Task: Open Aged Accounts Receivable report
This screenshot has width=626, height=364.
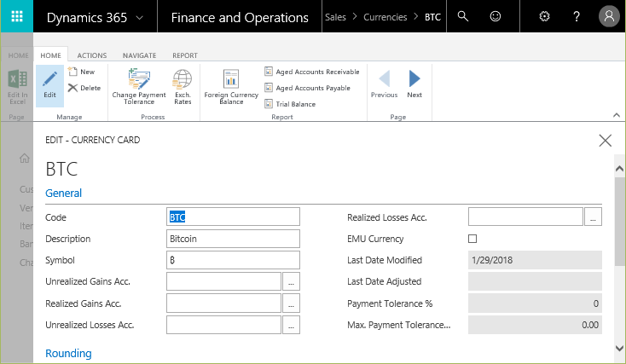Action: click(317, 72)
